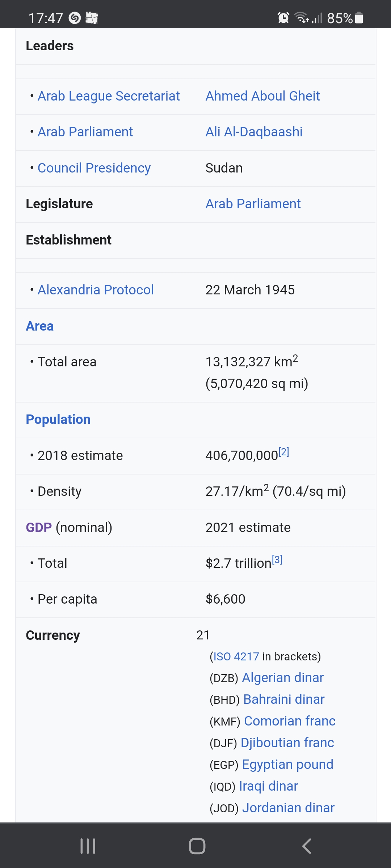
Task: Tap the Wi-Fi signal icon
Action: pos(301,17)
